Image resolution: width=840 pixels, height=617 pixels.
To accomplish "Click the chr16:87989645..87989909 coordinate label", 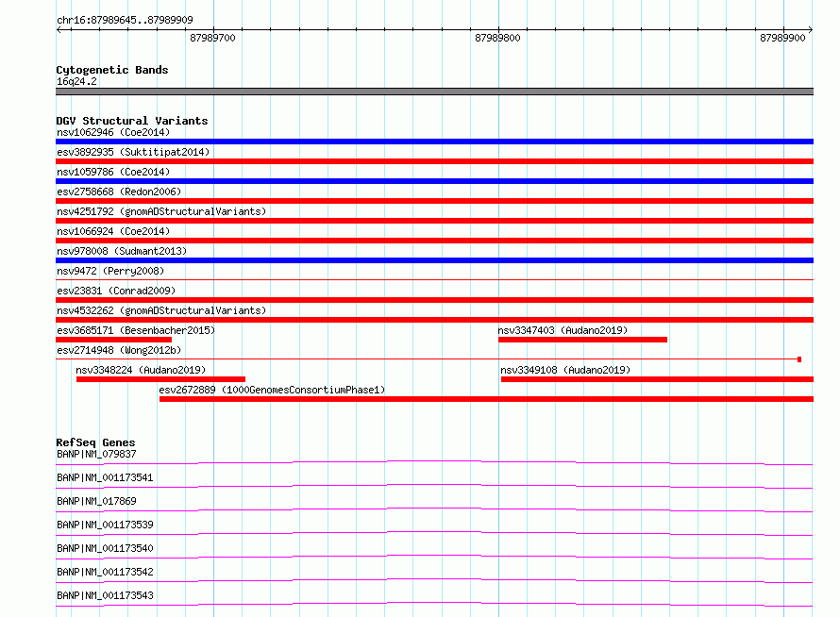I will point(125,20).
